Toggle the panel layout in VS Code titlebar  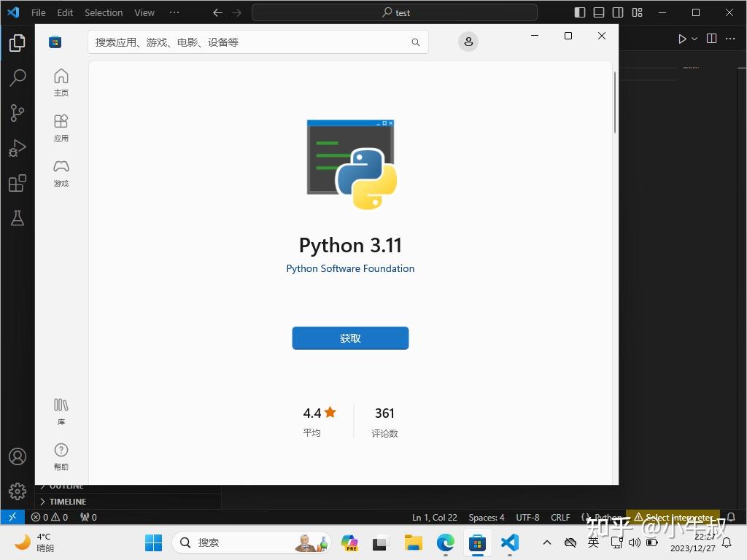[x=599, y=12]
